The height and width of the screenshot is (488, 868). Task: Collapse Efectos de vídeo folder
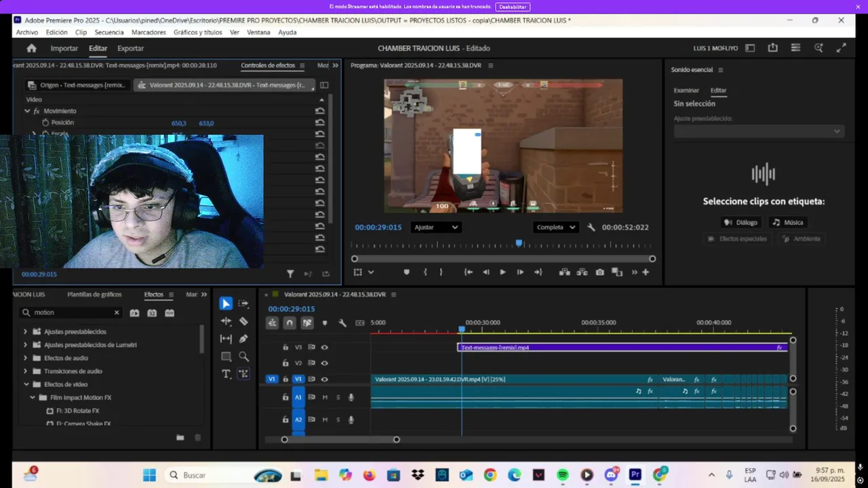click(x=26, y=384)
